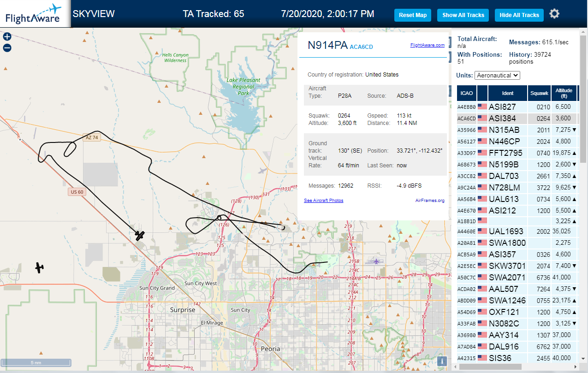Sort the table by the ICAO column header
588x373 pixels.
[466, 93]
